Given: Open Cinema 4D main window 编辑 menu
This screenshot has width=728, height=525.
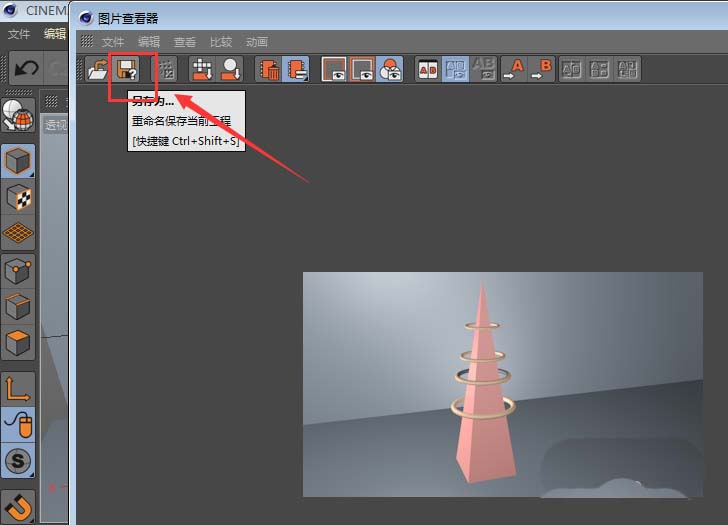Looking at the screenshot, I should [x=55, y=33].
